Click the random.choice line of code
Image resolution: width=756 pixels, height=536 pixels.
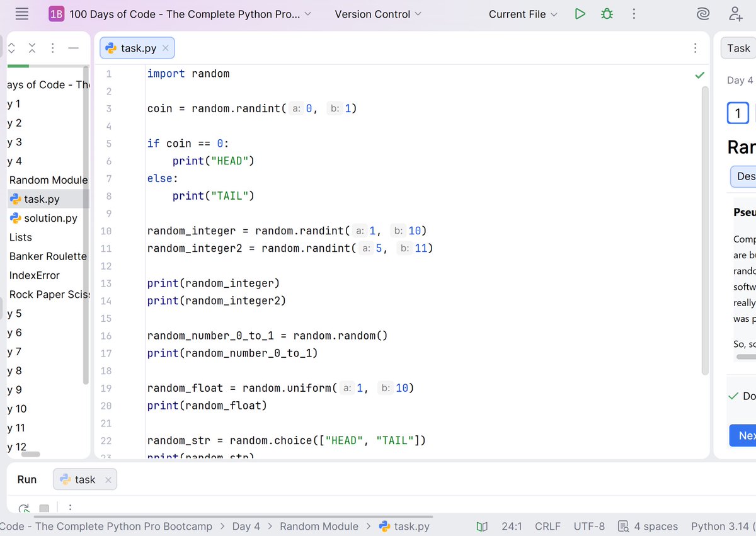click(x=287, y=440)
